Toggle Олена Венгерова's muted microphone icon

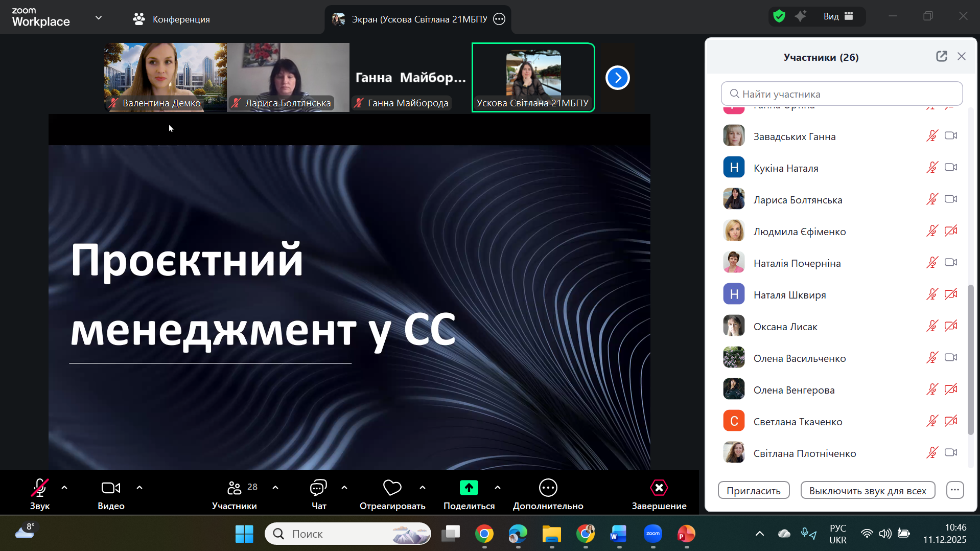coord(932,389)
